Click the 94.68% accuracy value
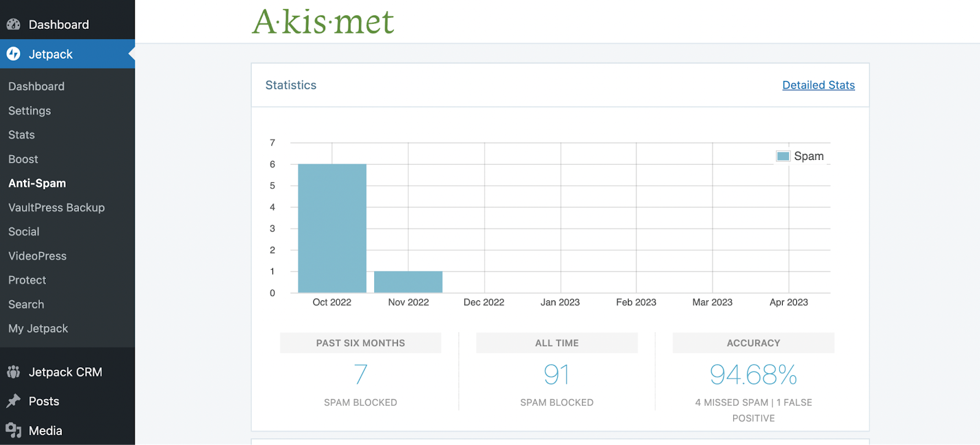 (x=753, y=375)
